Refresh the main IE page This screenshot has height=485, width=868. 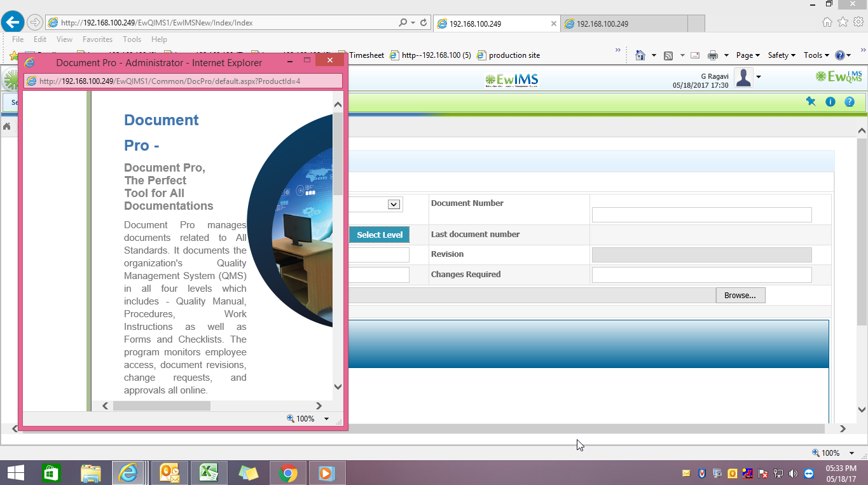[424, 23]
